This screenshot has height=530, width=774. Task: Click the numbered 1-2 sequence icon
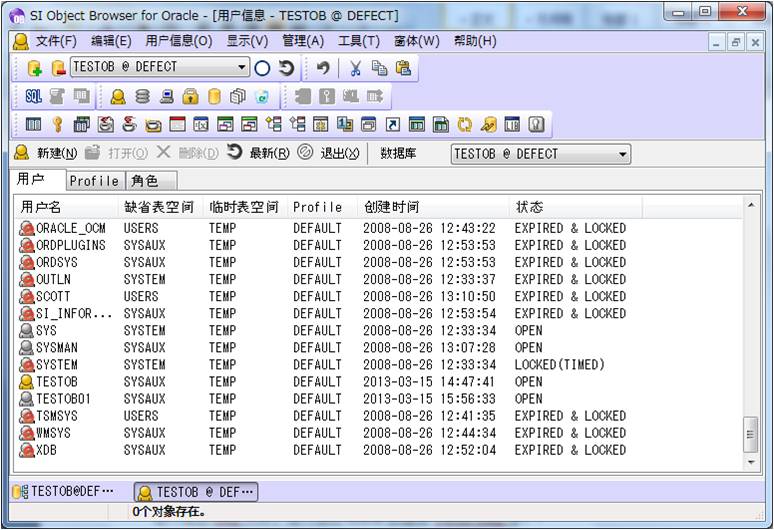pos(345,124)
